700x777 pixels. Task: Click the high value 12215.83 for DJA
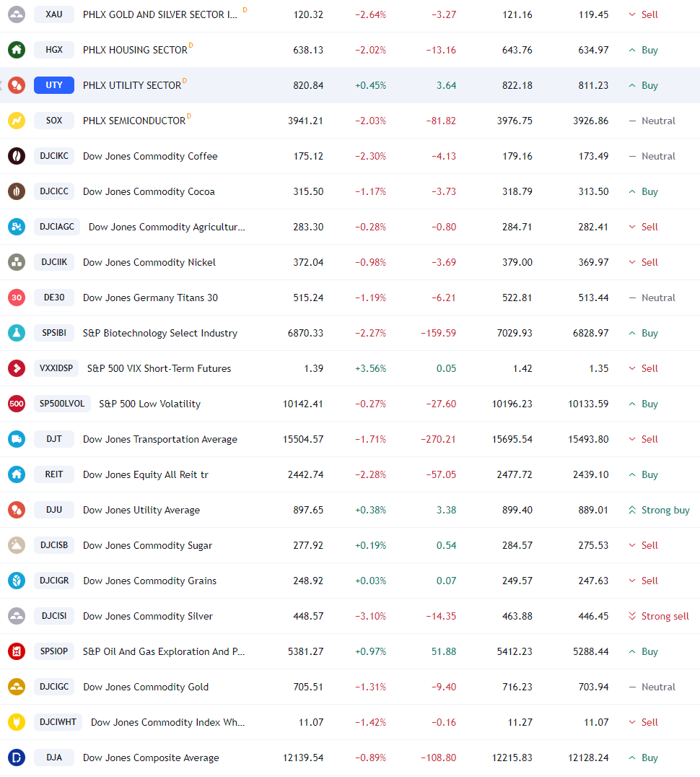[512, 758]
